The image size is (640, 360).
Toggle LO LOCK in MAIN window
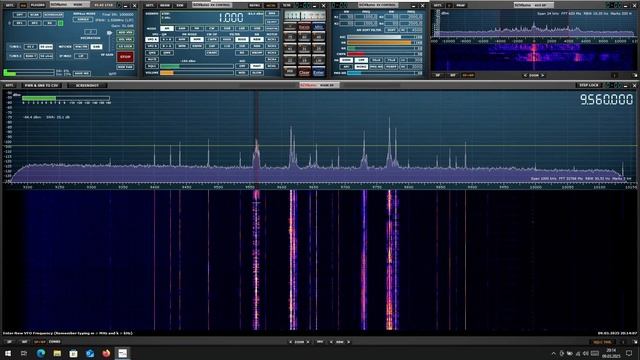pyautogui.click(x=125, y=47)
